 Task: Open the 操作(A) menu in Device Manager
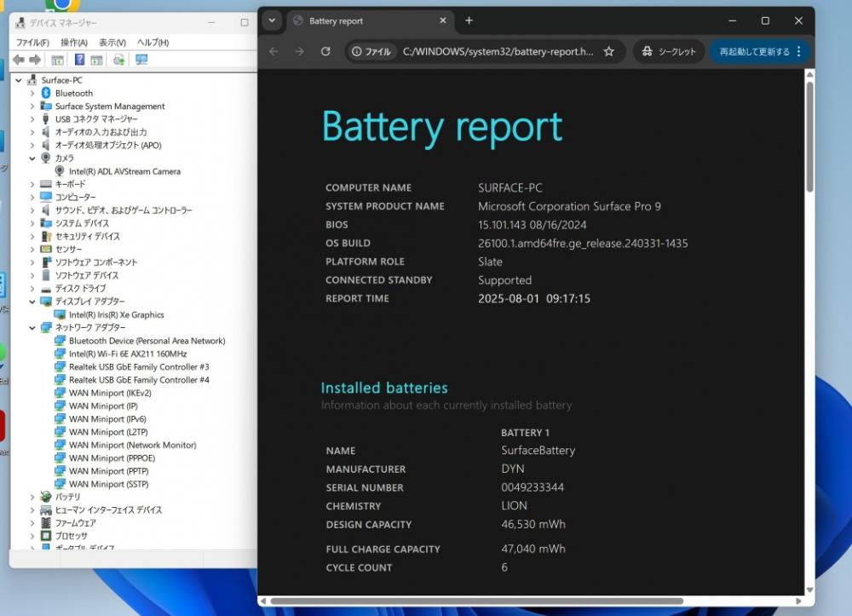(74, 43)
